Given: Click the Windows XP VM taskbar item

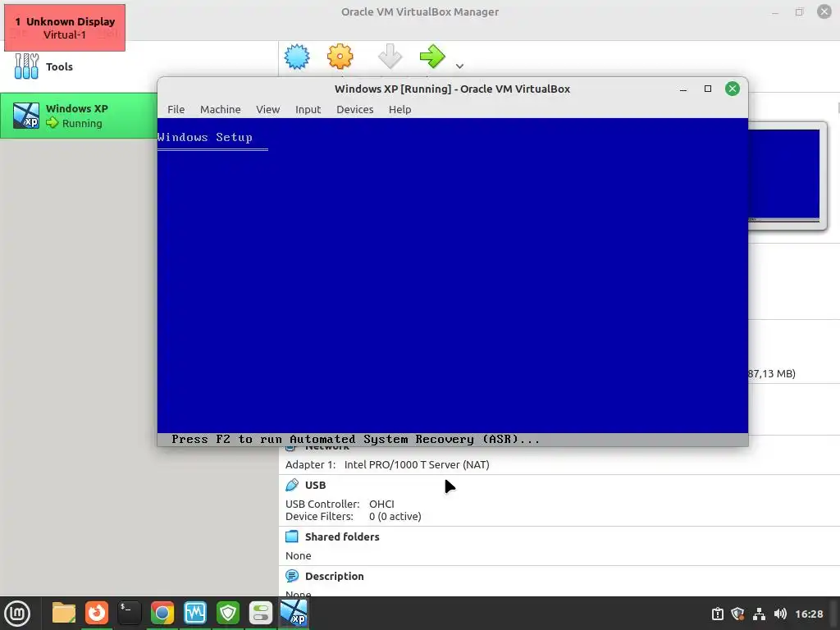Looking at the screenshot, I should (x=294, y=614).
